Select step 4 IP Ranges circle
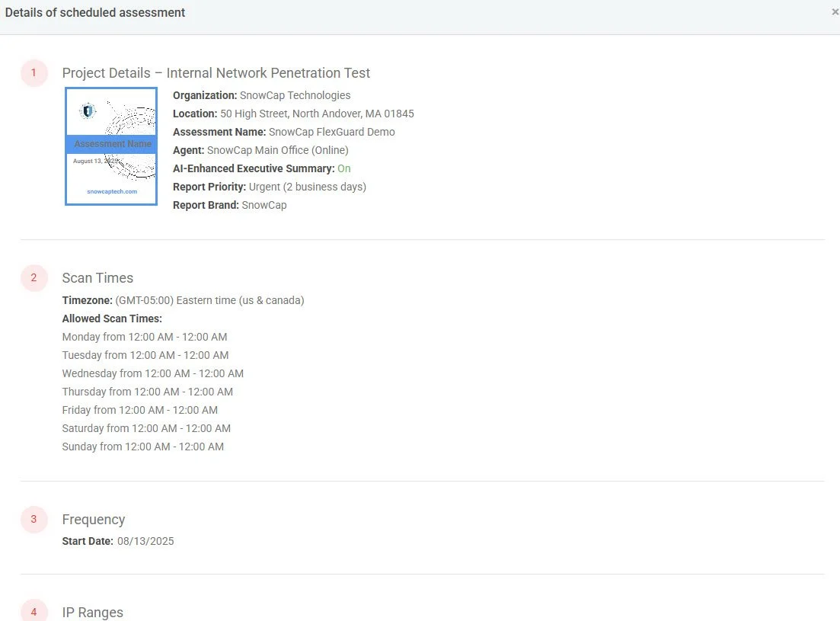 pyautogui.click(x=34, y=611)
